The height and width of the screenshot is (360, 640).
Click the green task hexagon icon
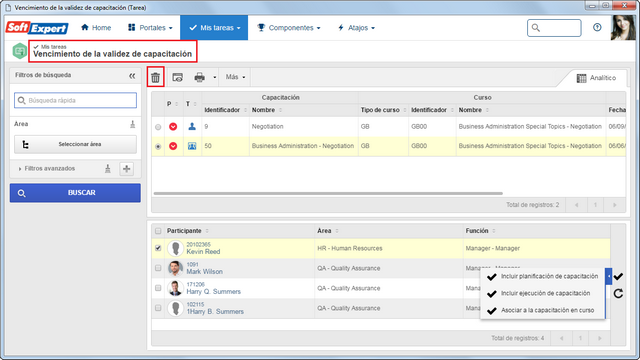(x=20, y=51)
